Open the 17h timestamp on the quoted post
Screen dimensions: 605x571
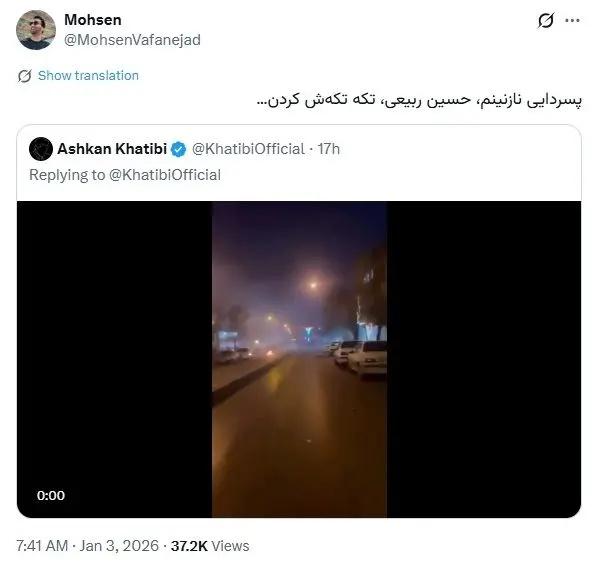(x=329, y=149)
